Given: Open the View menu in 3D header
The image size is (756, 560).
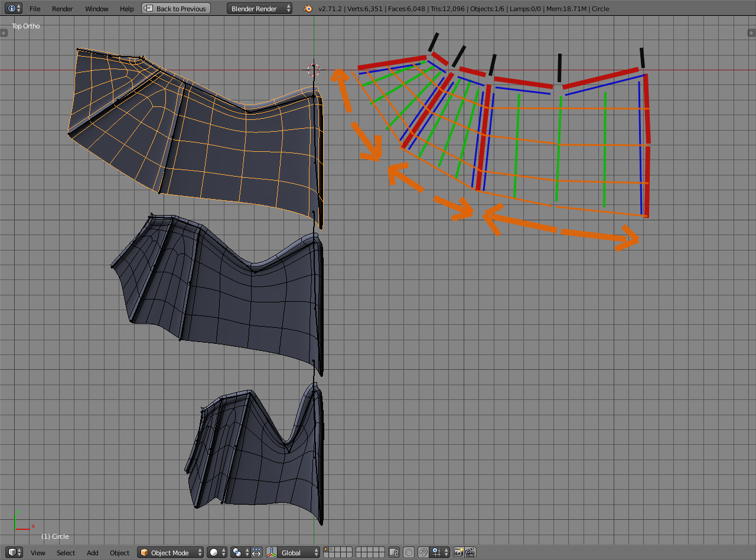Looking at the screenshot, I should (x=38, y=553).
